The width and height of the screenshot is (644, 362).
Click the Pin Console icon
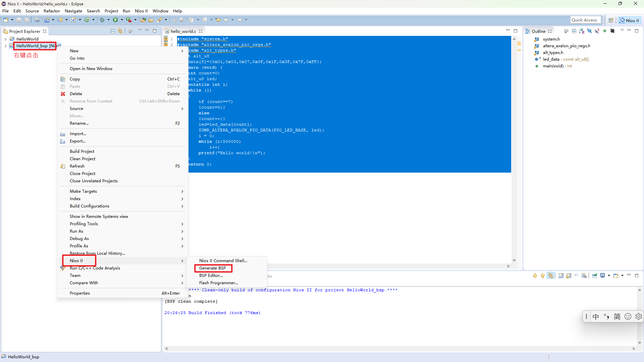tap(594, 276)
